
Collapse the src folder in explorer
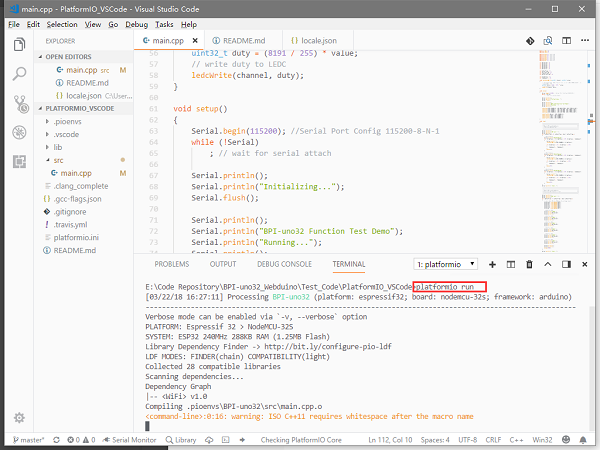click(x=58, y=159)
